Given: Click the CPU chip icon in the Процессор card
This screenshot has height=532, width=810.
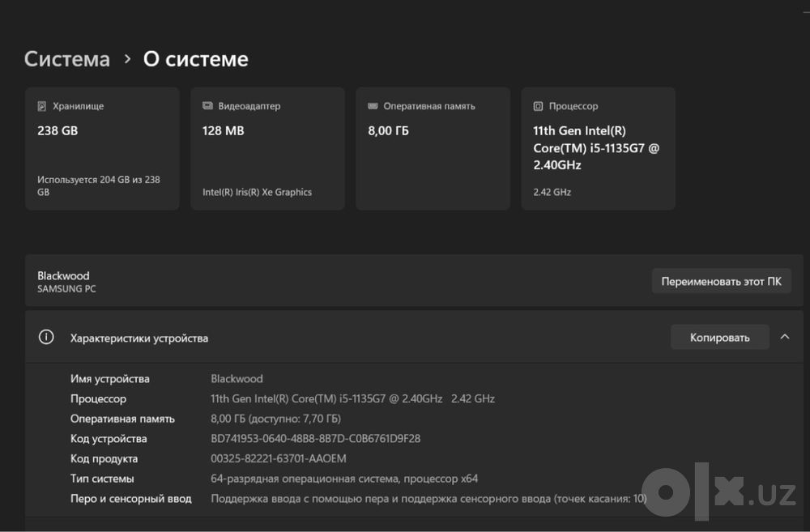Looking at the screenshot, I should pos(538,106).
